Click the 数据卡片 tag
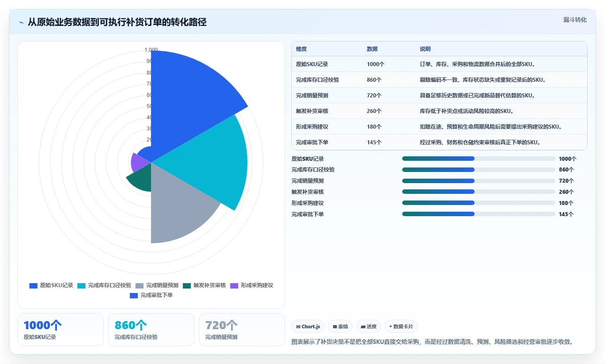605x364 pixels. [x=401, y=326]
